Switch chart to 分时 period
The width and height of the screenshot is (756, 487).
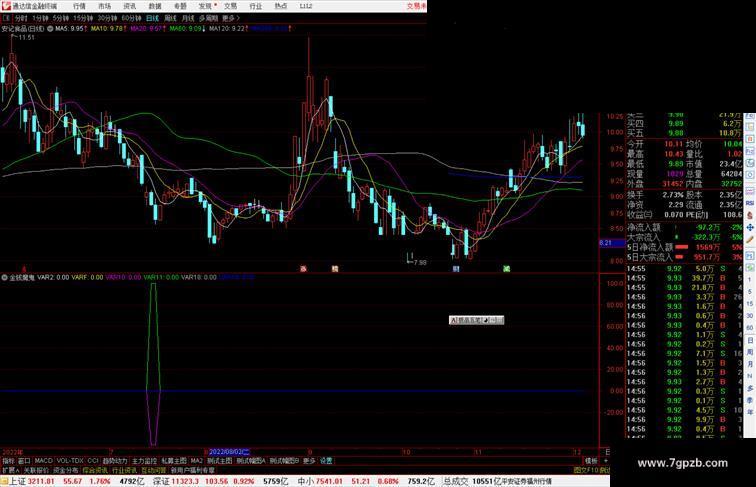click(x=21, y=18)
